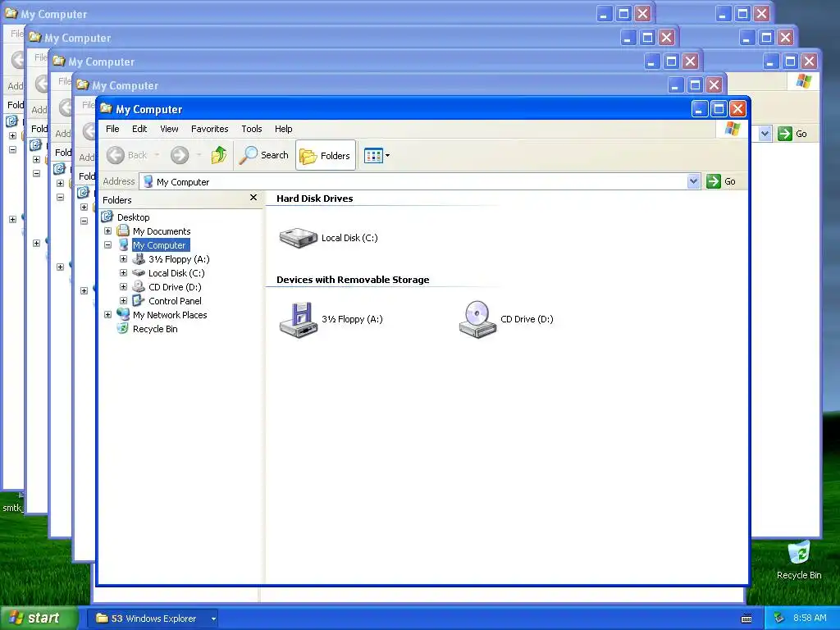
Task: Select My Network Places in the folder tree
Action: click(x=170, y=314)
